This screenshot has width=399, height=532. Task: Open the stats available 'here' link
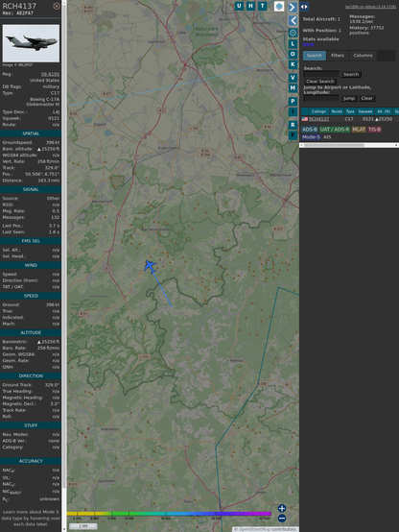[x=308, y=44]
